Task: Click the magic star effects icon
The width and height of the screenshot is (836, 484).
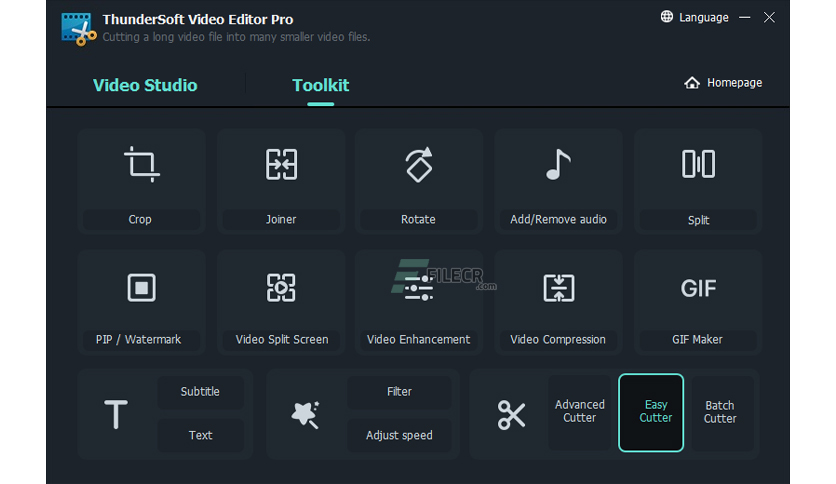Action: click(x=306, y=415)
